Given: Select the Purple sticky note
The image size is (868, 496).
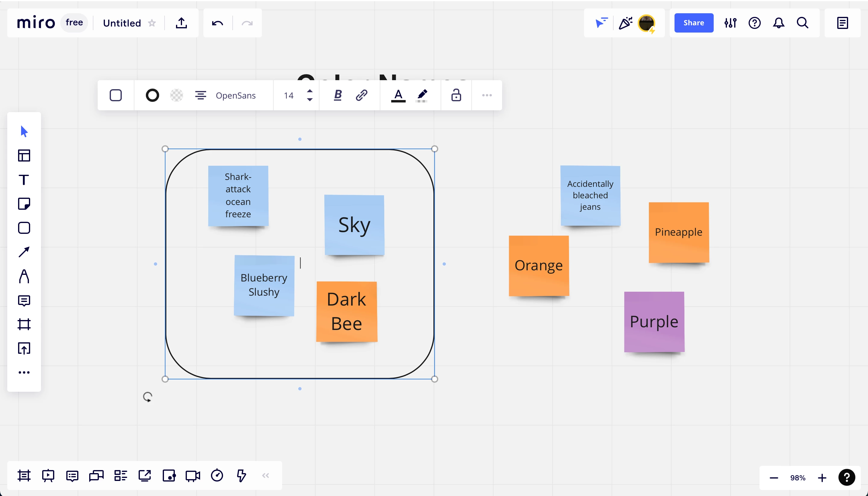Looking at the screenshot, I should pyautogui.click(x=654, y=322).
